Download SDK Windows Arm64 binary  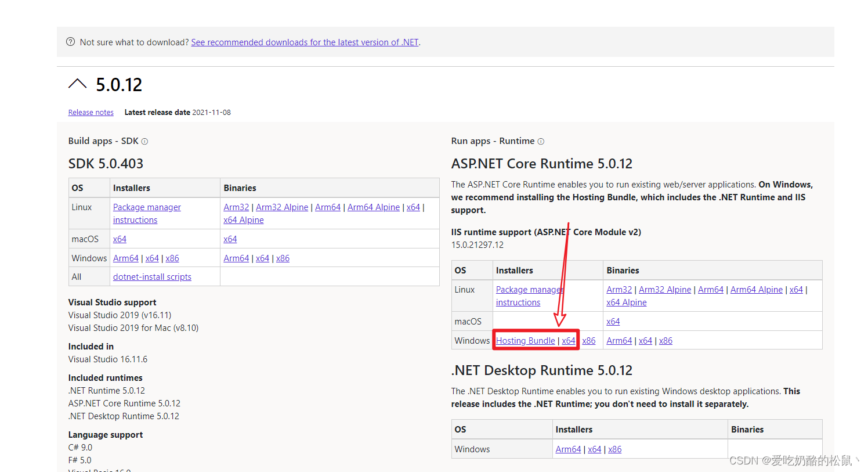(236, 258)
